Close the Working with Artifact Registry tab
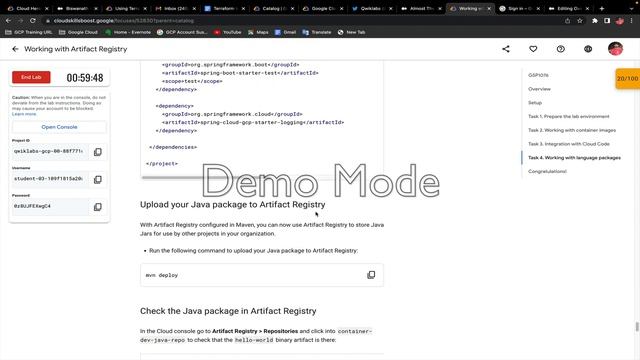Image resolution: width=640 pixels, height=360 pixels. point(489,8)
